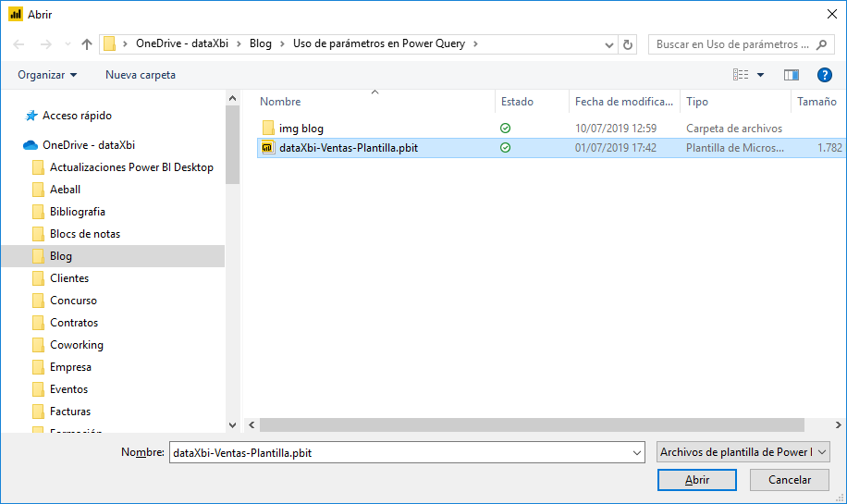The height and width of the screenshot is (504, 847).
Task: Open the Facturas folder
Action: pyautogui.click(x=70, y=412)
